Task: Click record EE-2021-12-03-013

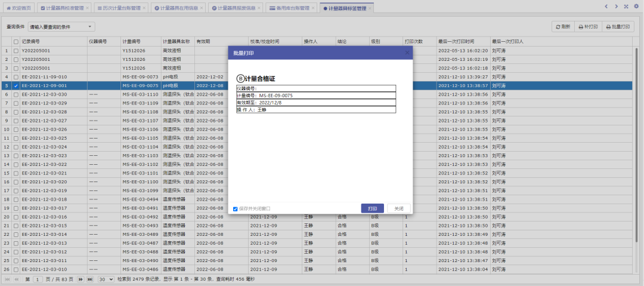Action: [44, 243]
